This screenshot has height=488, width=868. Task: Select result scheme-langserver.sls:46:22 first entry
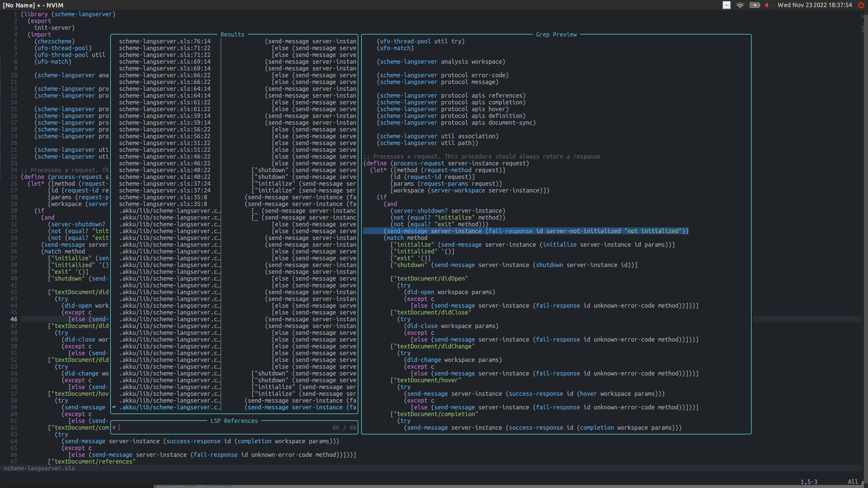(x=164, y=157)
